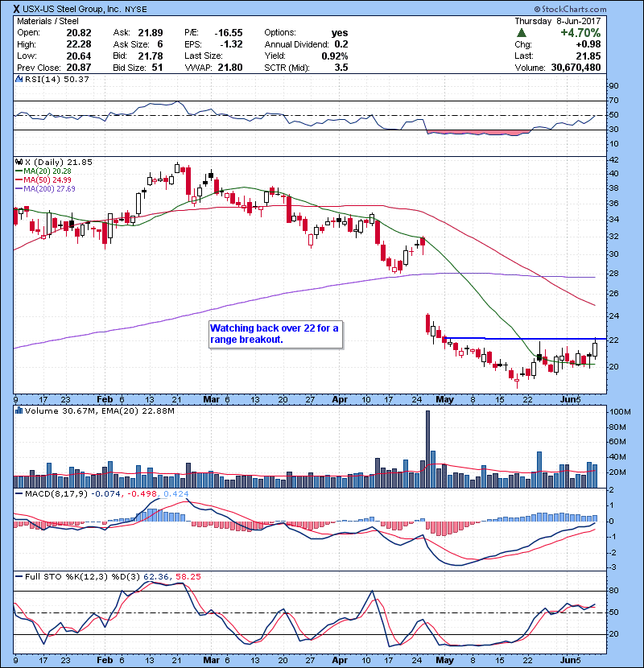The height and width of the screenshot is (668, 644).
Task: Click the P/E value -16.55
Action: 229,33
